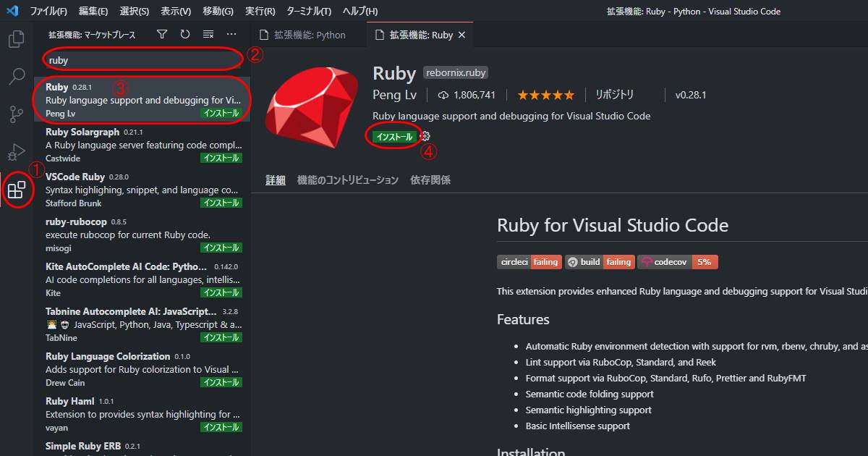868x456 pixels.
Task: Install Ruby Language Colorization extension
Action: [x=221, y=383]
